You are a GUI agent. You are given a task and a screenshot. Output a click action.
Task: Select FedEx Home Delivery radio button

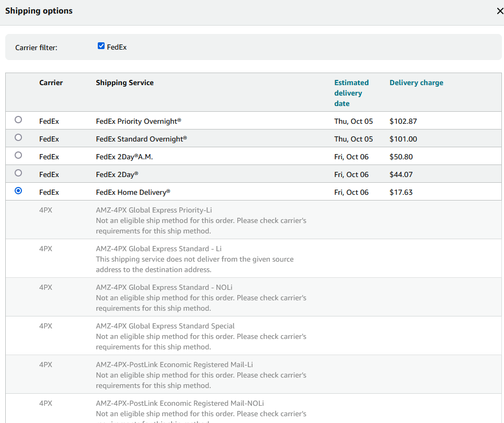[18, 191]
